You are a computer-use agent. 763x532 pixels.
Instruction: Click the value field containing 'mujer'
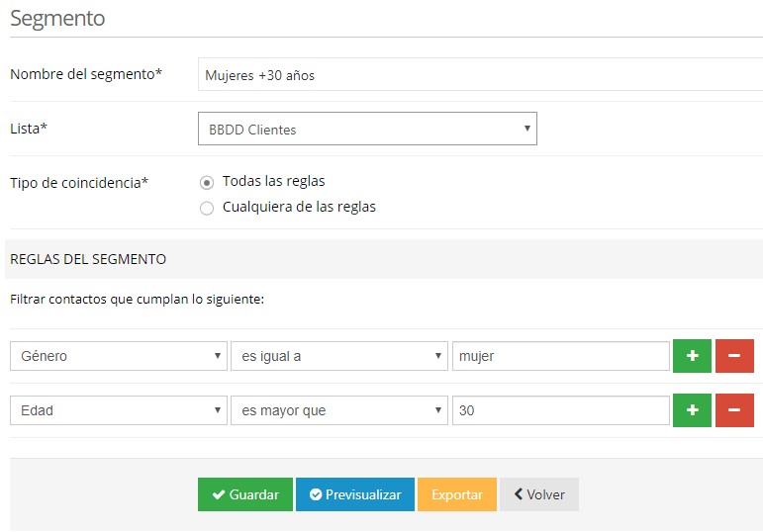[x=560, y=356]
